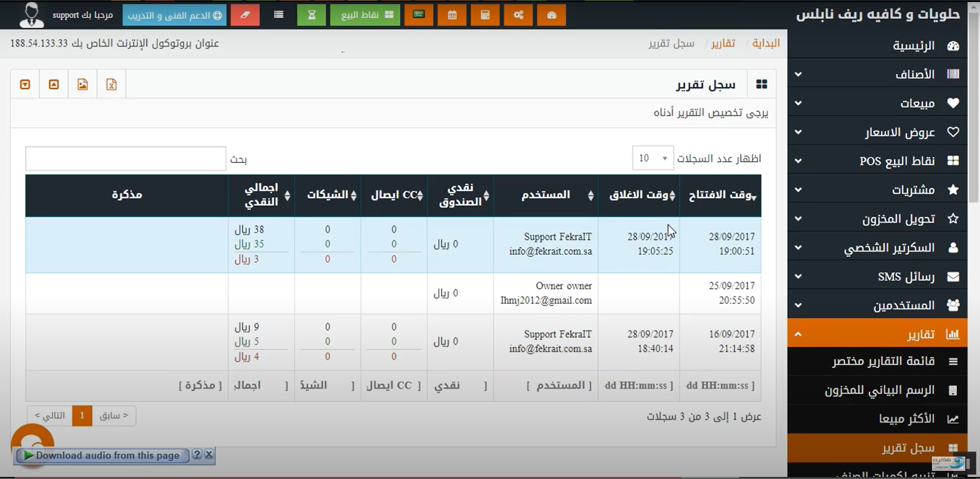Expand filters with the down-arrow box icon
980x479 pixels.
25,84
